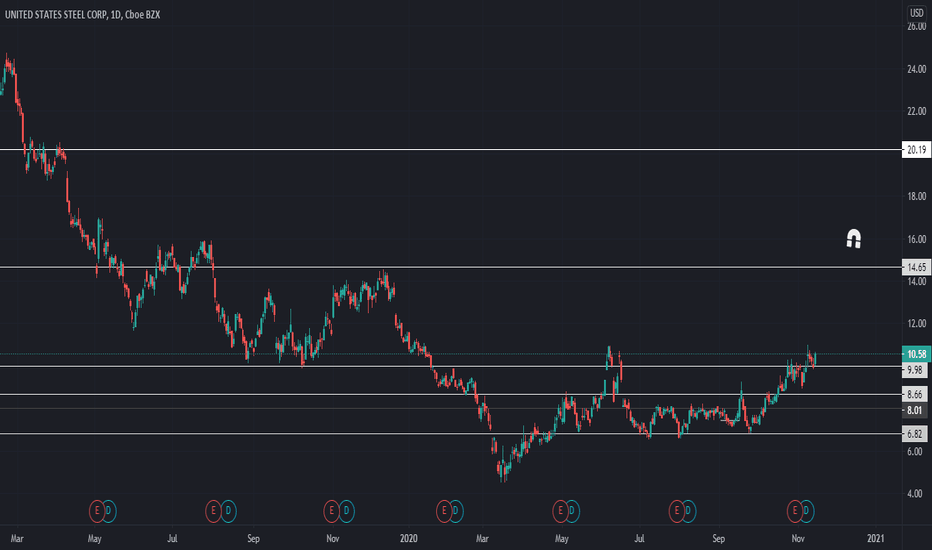Open the E earnings marker at Nov 2019
The image size is (932, 550).
[331, 511]
